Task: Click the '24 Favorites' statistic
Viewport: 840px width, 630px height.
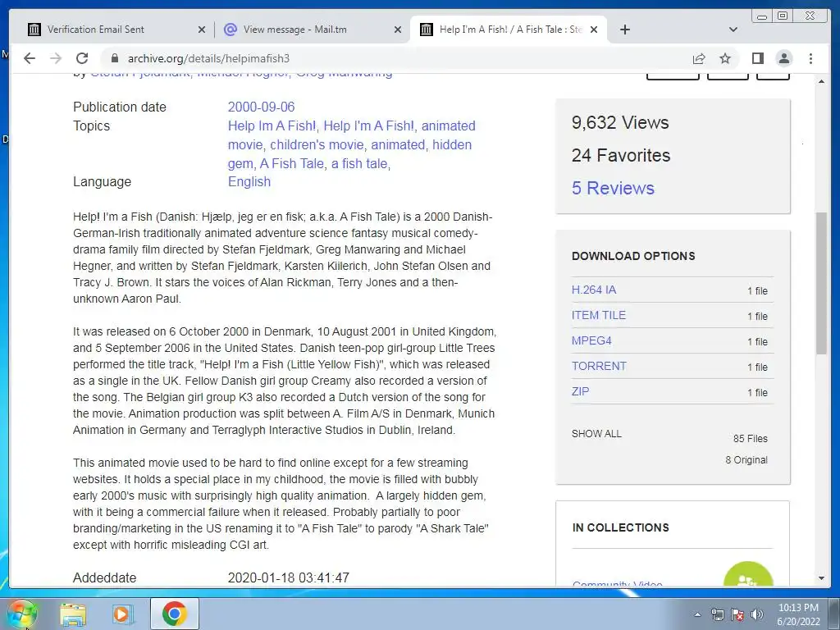Action: (620, 155)
